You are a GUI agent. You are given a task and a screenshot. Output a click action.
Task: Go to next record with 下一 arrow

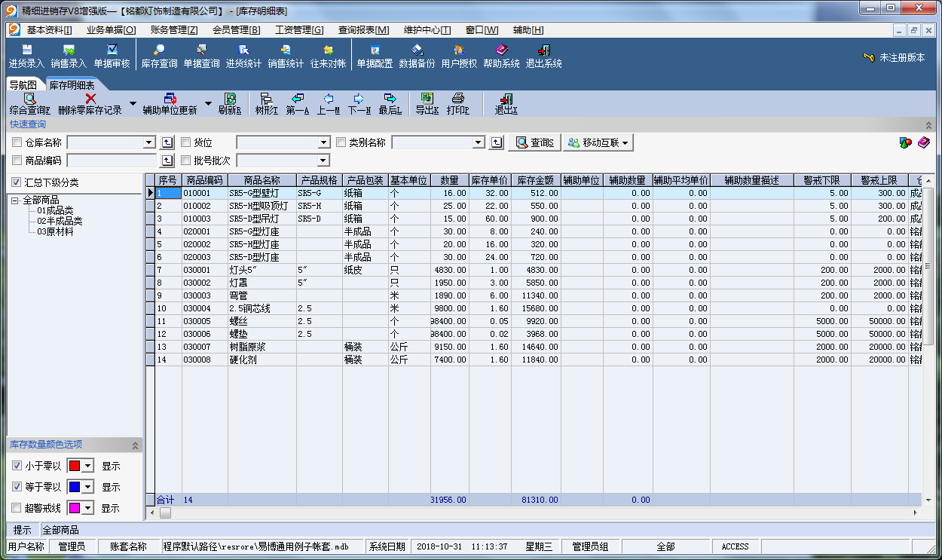click(x=359, y=104)
